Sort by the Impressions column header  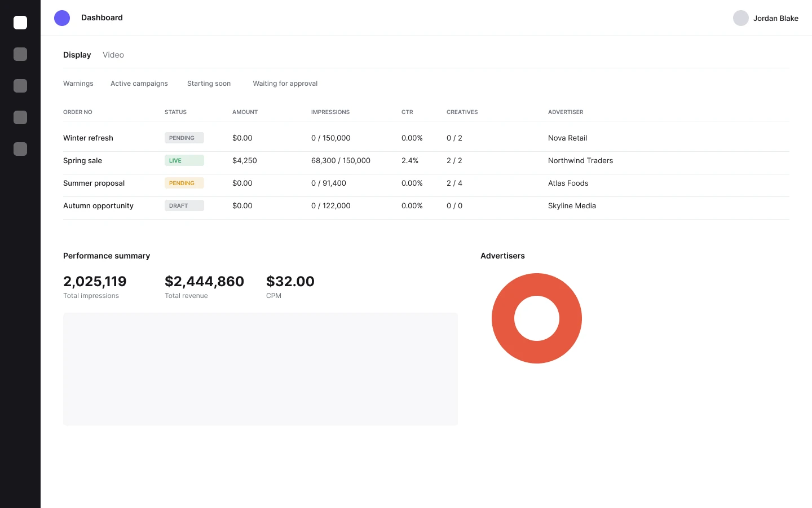330,112
